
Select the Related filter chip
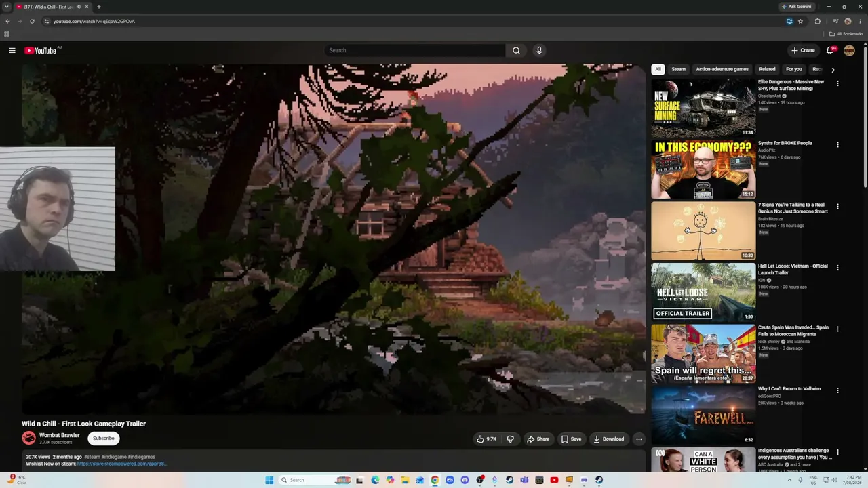point(767,69)
